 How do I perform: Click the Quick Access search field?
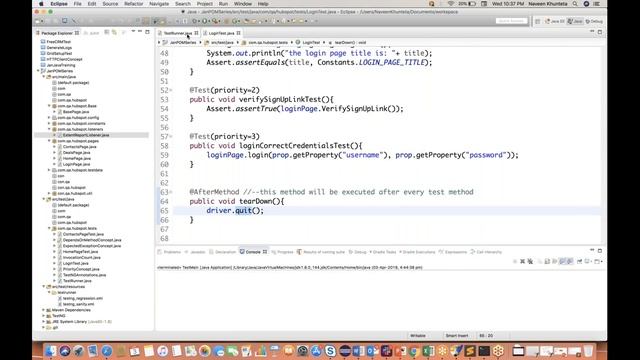512,21
